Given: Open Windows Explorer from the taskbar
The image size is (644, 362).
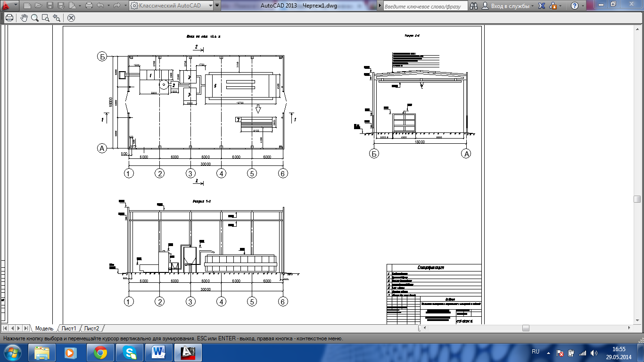Looking at the screenshot, I should click(42, 353).
